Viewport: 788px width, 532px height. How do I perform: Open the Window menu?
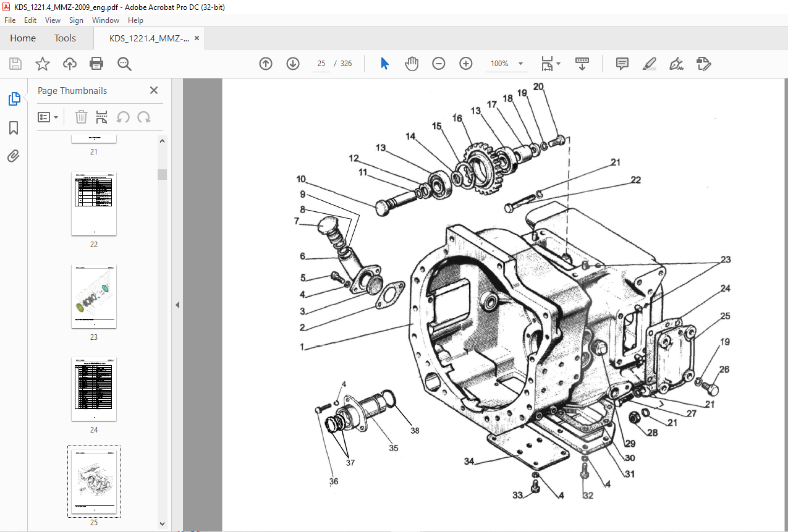click(106, 20)
